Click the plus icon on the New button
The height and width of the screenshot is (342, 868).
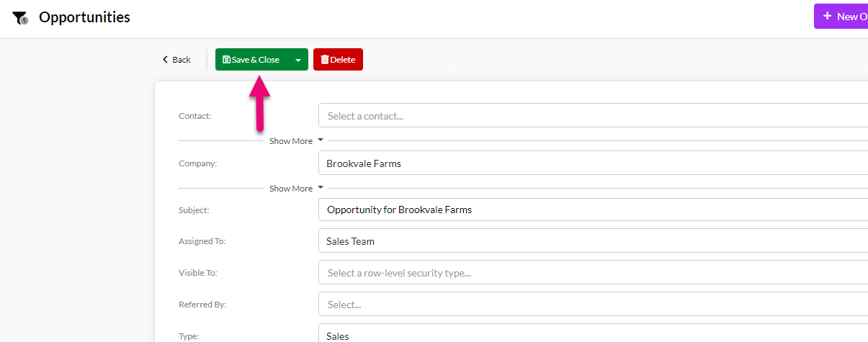(x=827, y=17)
